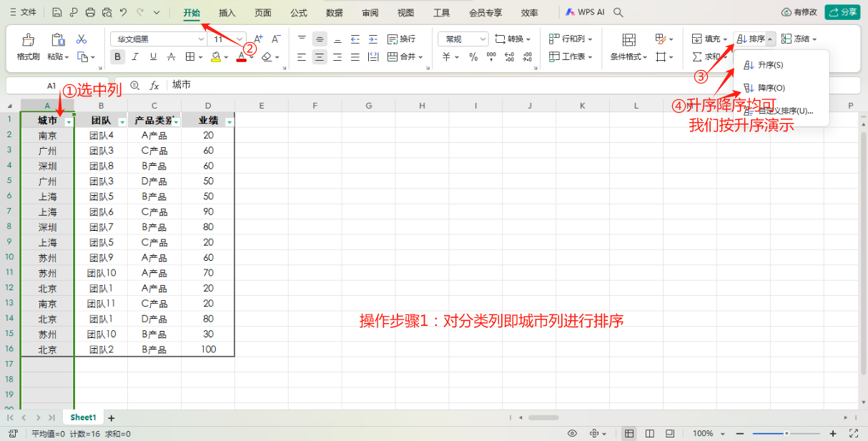Toggle Wrap Text (换行)
This screenshot has width=868, height=441.
[x=401, y=39]
